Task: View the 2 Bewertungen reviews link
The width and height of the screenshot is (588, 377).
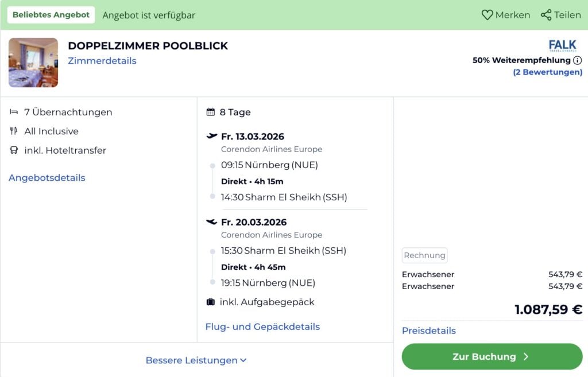Action: [x=547, y=72]
